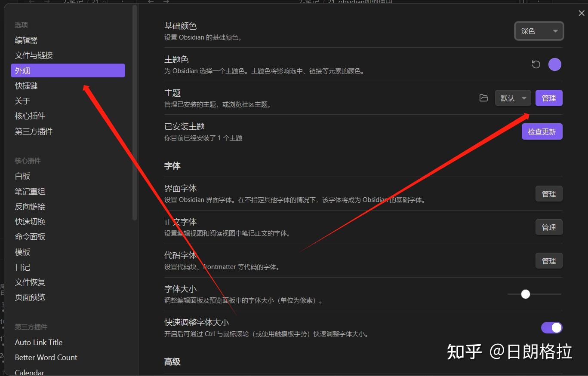Click 管理 to browse community themes
588x376 pixels.
549,98
